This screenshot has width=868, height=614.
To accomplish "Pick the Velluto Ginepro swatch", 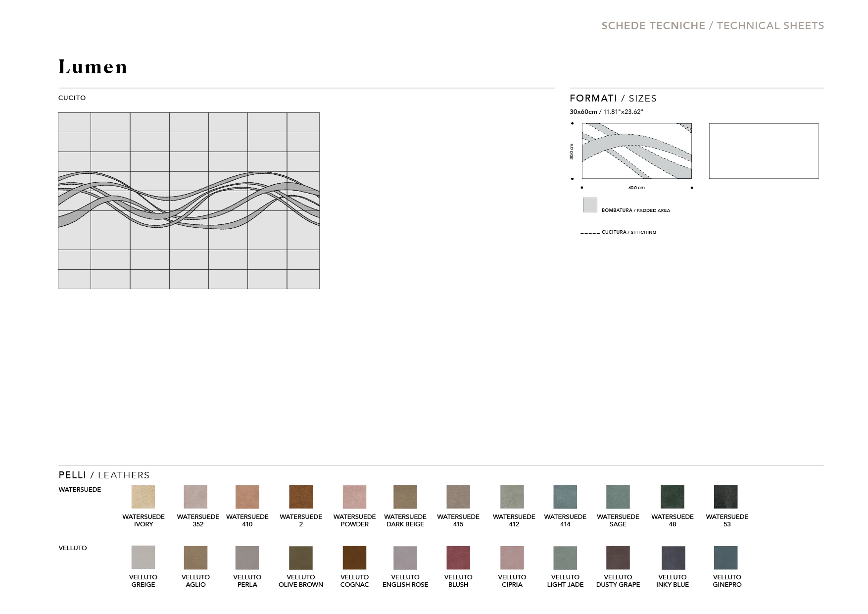I will [x=726, y=558].
